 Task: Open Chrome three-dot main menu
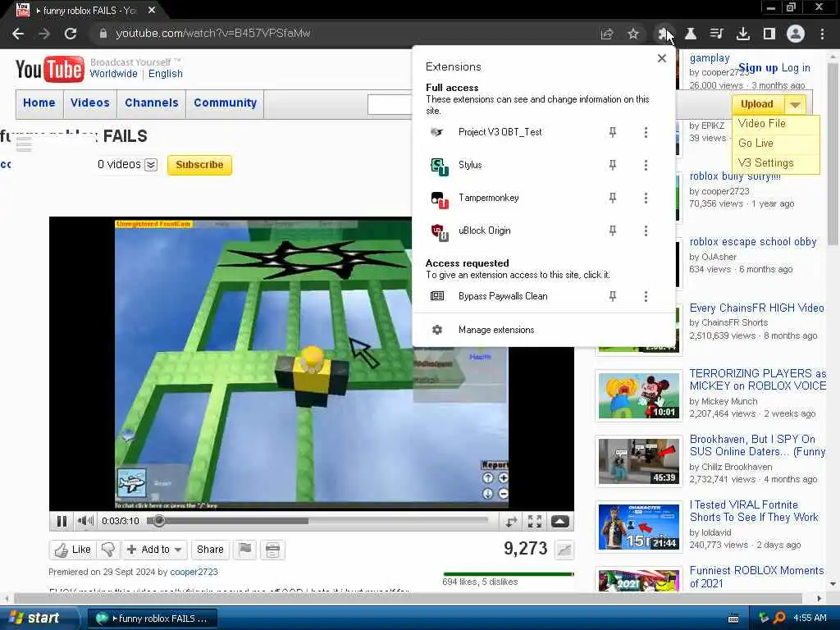822,34
